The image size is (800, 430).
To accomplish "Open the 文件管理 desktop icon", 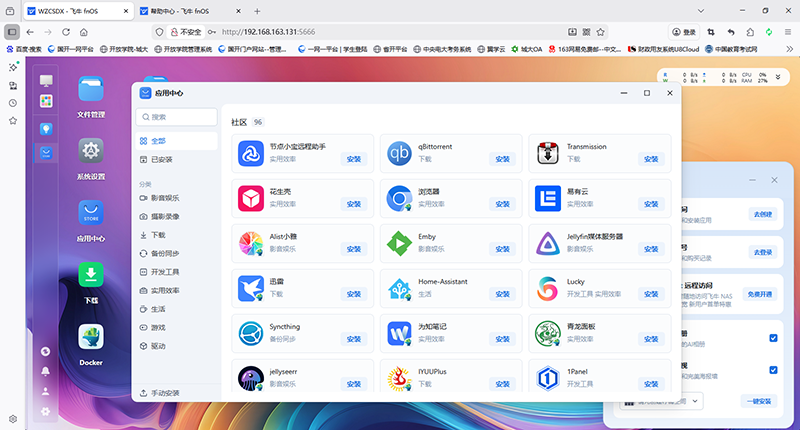I will [91, 90].
